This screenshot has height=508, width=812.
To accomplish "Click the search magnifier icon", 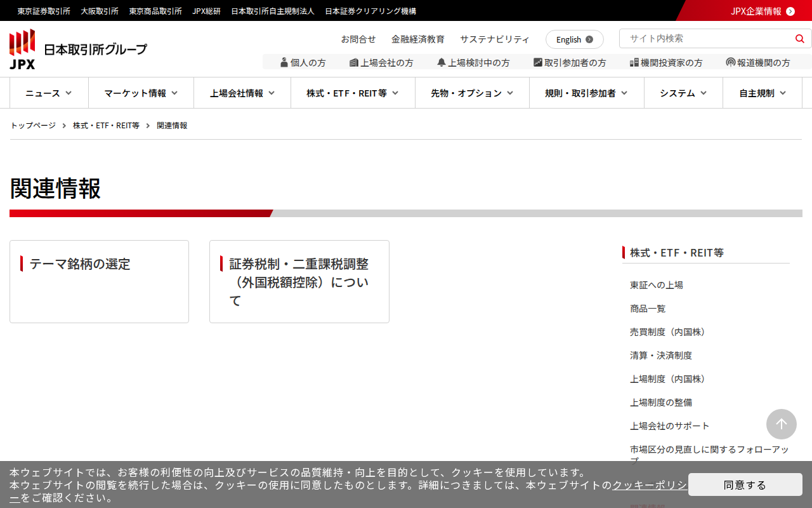I will [799, 39].
